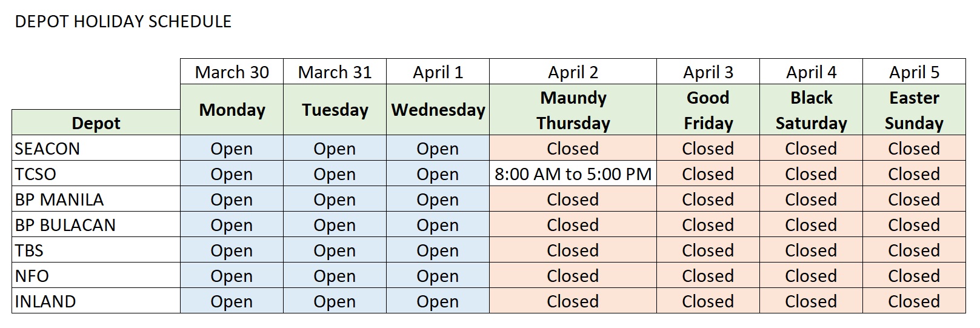Select the TCSO depot name cell
The height and width of the screenshot is (328, 980).
tap(35, 174)
